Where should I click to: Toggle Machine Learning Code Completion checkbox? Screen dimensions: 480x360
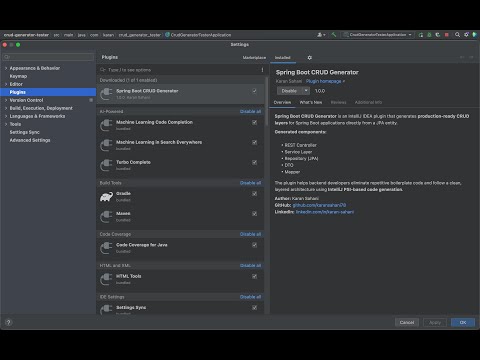(x=254, y=122)
